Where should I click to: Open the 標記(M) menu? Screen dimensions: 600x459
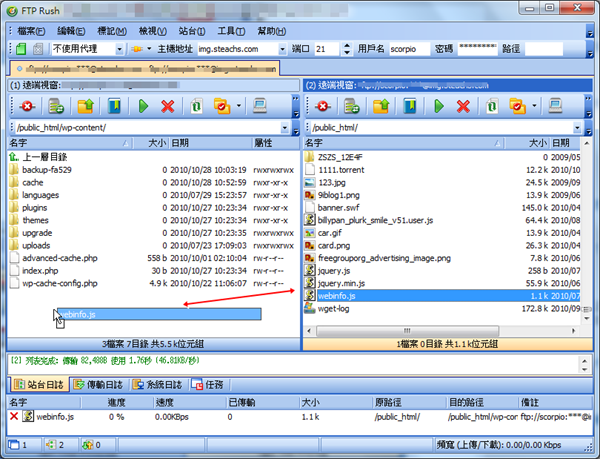coord(112,31)
